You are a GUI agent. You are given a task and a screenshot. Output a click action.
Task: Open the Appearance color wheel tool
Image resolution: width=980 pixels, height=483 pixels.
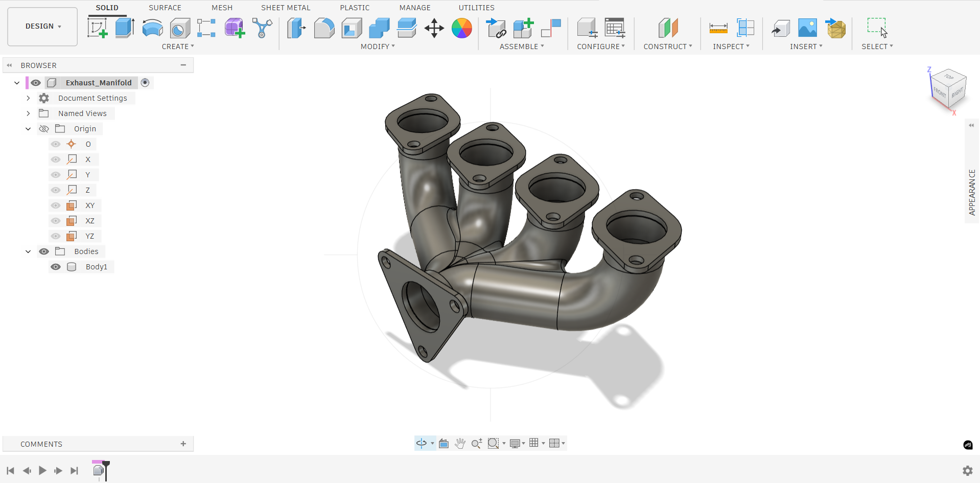tap(461, 28)
